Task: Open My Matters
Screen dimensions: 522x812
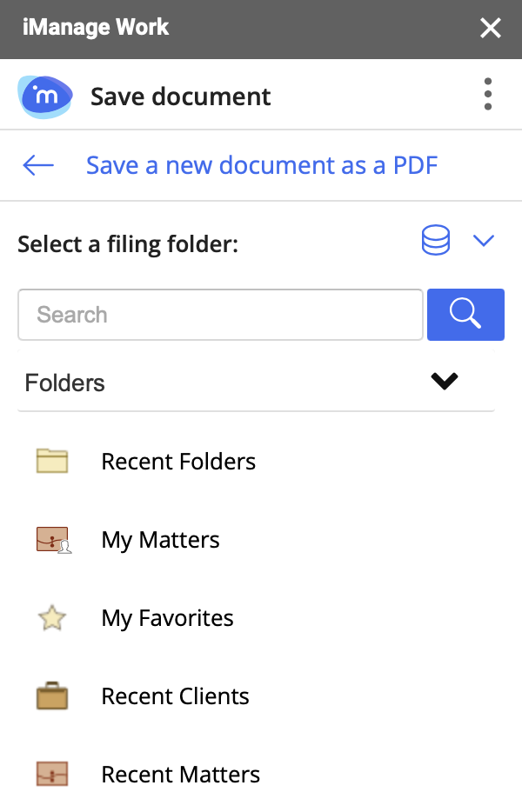Action: pos(161,540)
